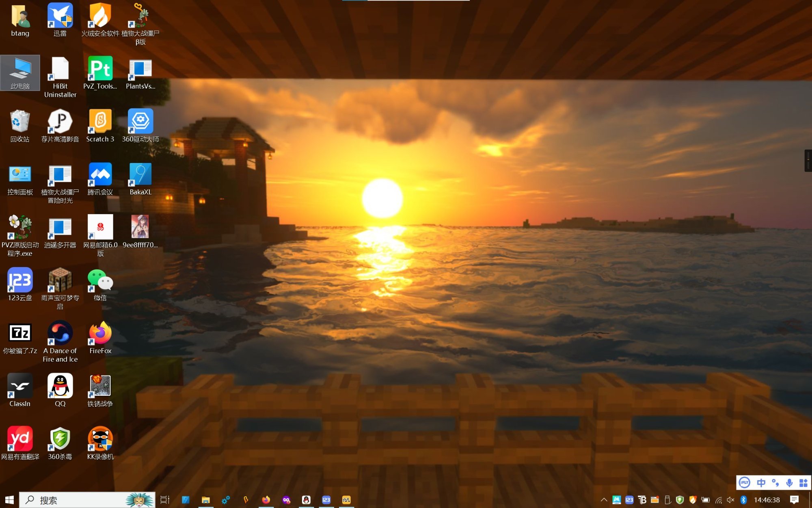Select the 微信 WeChat desktop icon
Image resolution: width=812 pixels, height=508 pixels.
coord(100,285)
